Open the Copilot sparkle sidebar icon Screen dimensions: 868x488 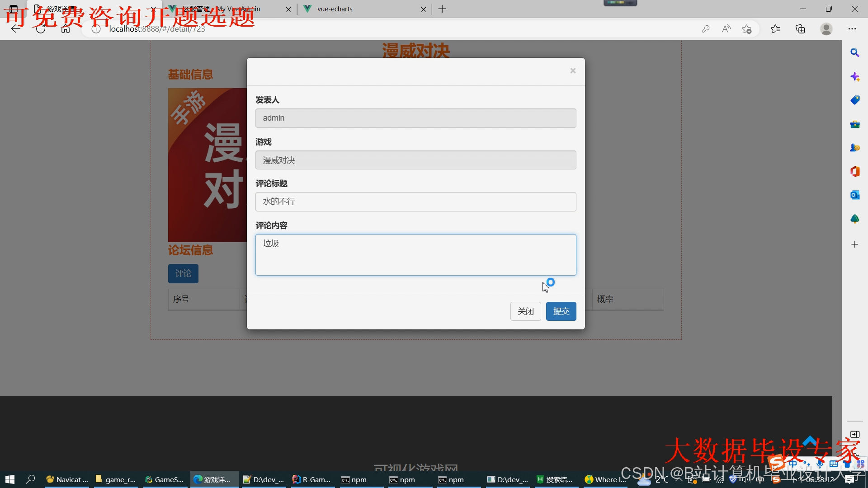coord(854,77)
